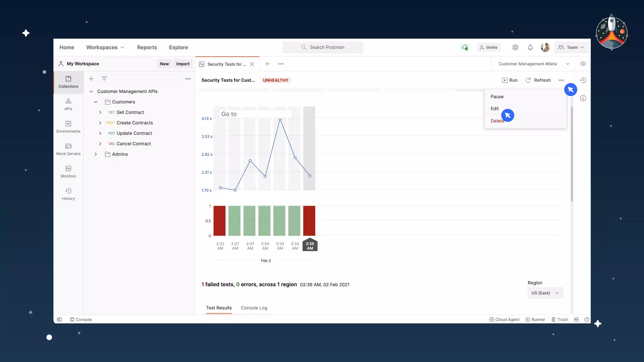Viewport: 644px width, 362px height.
Task: Open the Monitors sidebar section
Action: pyautogui.click(x=68, y=172)
